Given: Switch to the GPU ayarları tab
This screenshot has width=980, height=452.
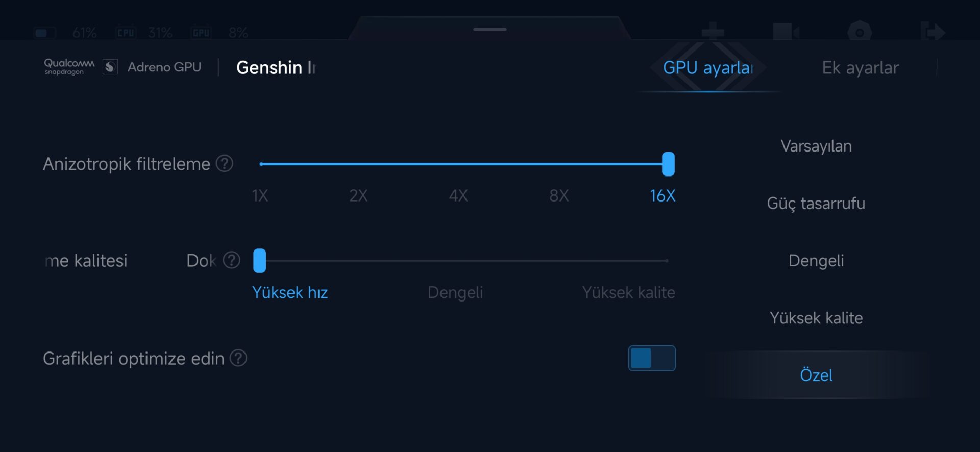Looking at the screenshot, I should pos(708,68).
